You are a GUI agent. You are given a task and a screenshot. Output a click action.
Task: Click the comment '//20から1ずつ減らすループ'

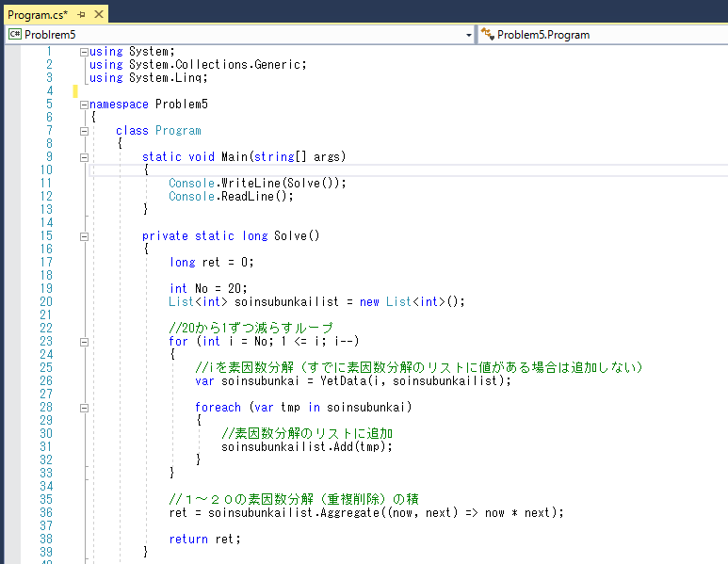pos(251,329)
